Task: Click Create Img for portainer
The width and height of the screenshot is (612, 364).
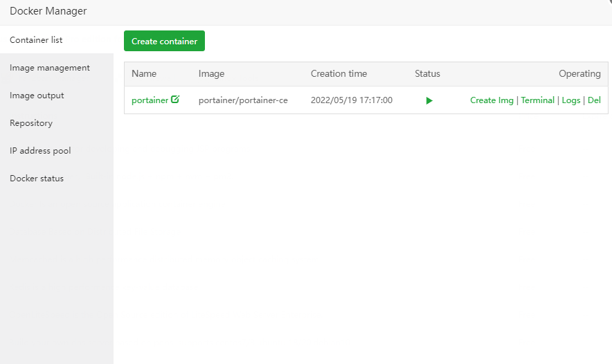Action: click(x=492, y=100)
